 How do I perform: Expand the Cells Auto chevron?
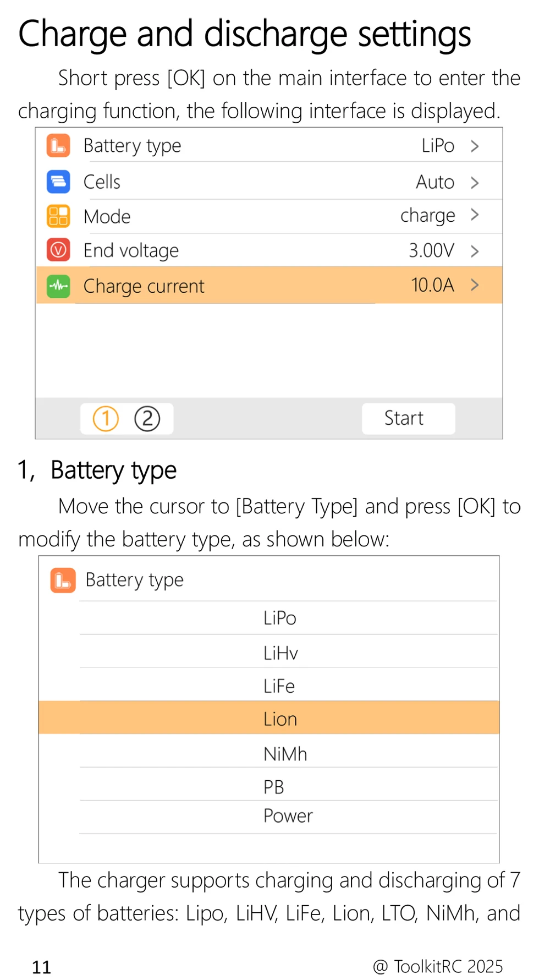click(475, 183)
